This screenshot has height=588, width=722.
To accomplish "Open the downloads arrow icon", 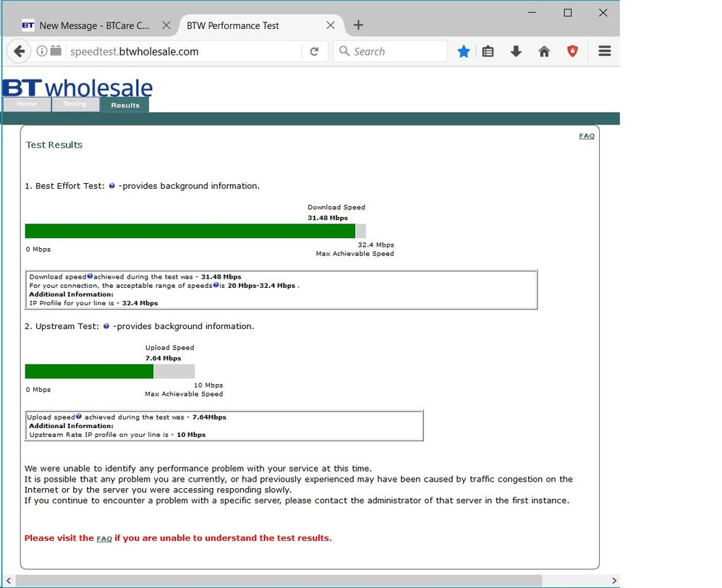I will click(516, 51).
